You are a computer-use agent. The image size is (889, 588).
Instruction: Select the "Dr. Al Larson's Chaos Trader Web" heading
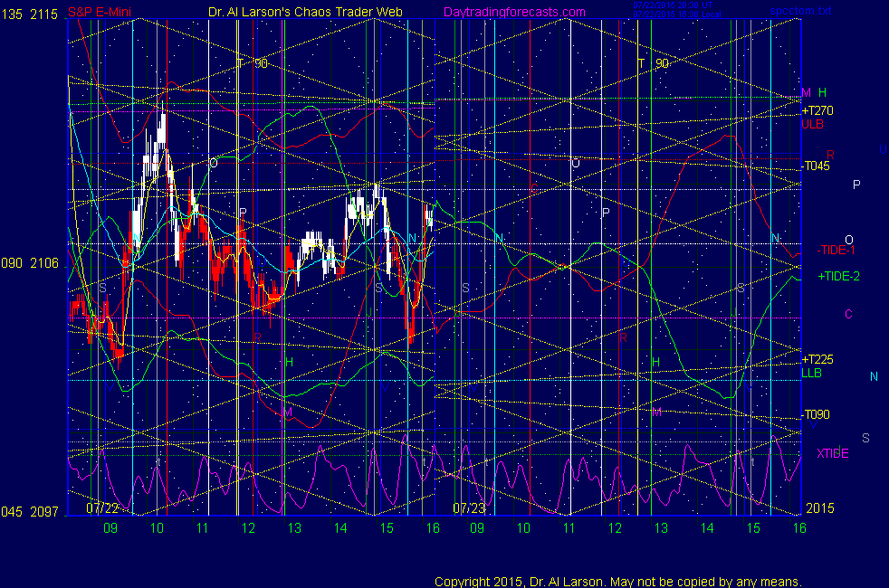coord(305,12)
